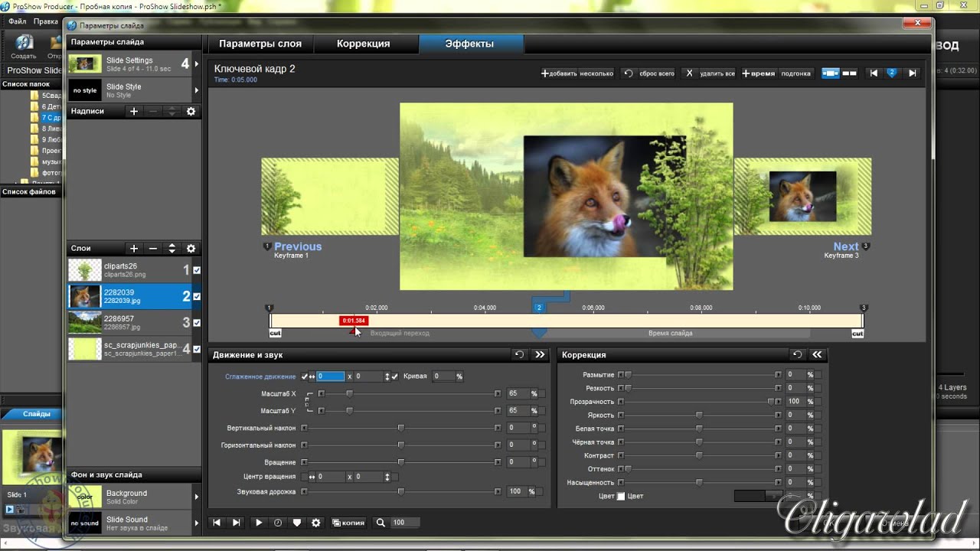
Task: Switch to the single keyframe timeline view
Action: click(831, 73)
